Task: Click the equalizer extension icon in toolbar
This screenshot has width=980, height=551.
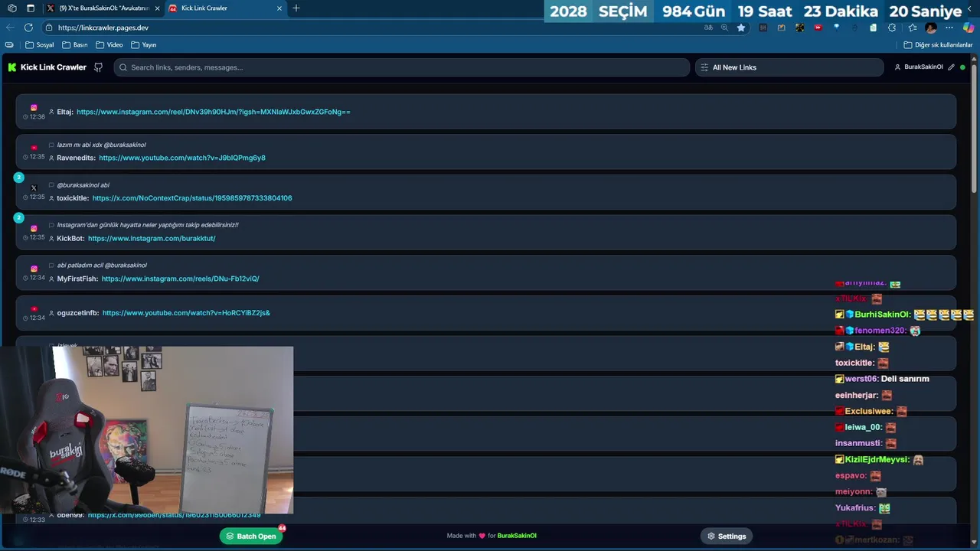Action: tap(763, 28)
